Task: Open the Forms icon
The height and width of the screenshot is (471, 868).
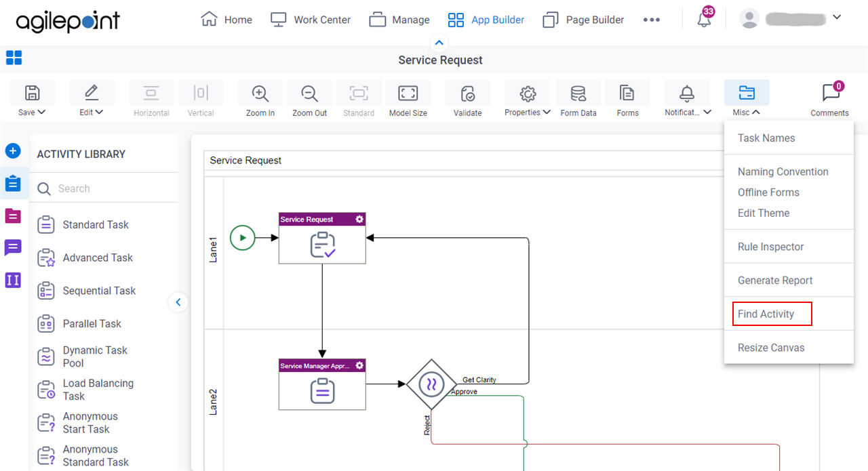Action: (627, 93)
